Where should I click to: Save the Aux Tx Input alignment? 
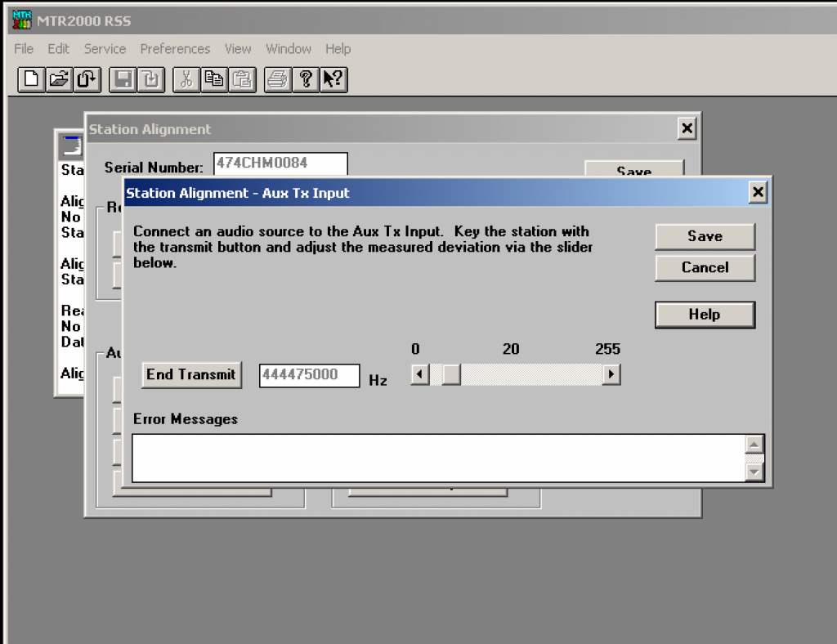point(705,236)
